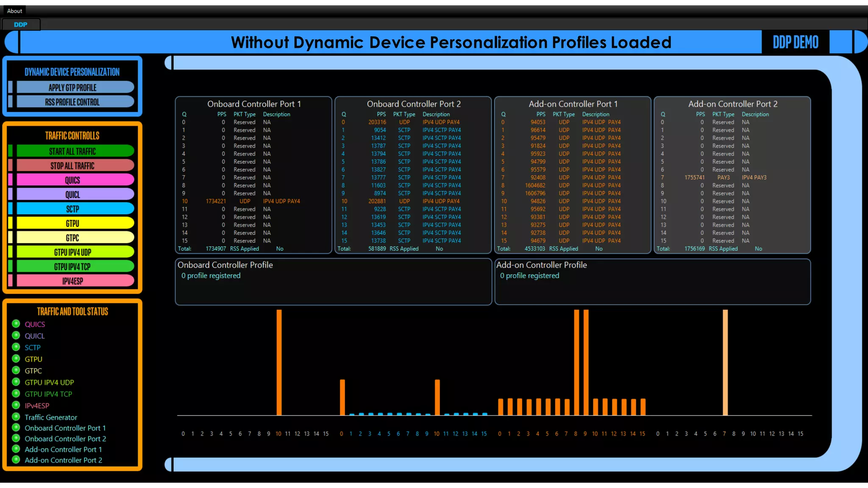Click Total 1756169 in Add-on Port 2
This screenshot has width=868, height=488.
click(x=695, y=249)
